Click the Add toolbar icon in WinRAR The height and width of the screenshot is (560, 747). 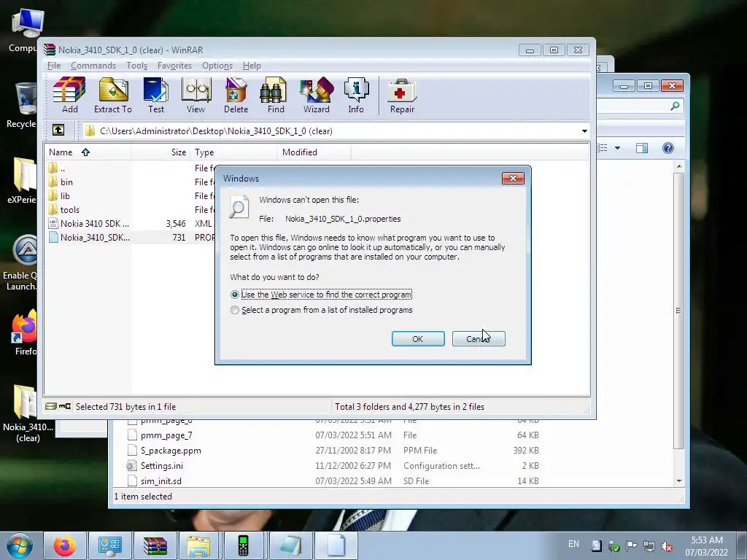coord(69,96)
